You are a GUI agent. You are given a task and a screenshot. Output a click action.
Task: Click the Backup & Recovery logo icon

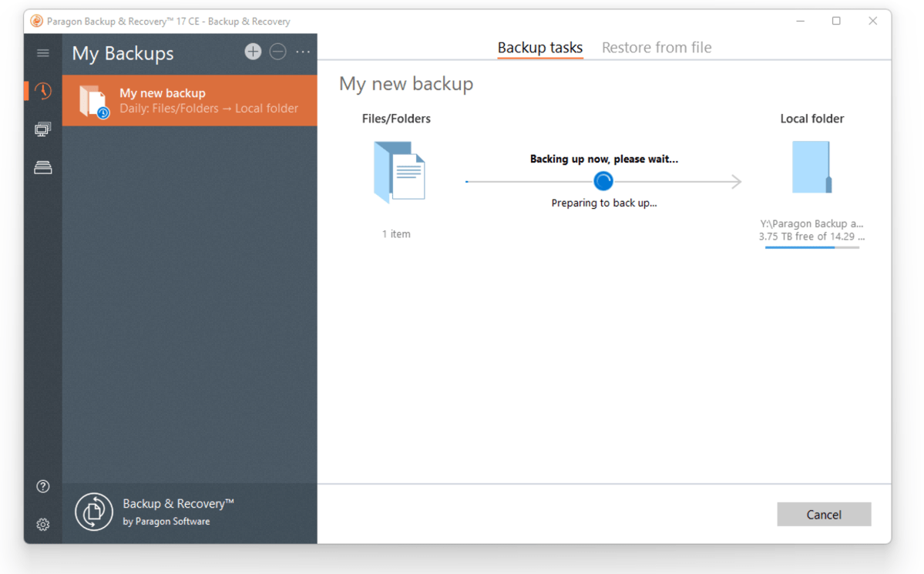click(94, 512)
